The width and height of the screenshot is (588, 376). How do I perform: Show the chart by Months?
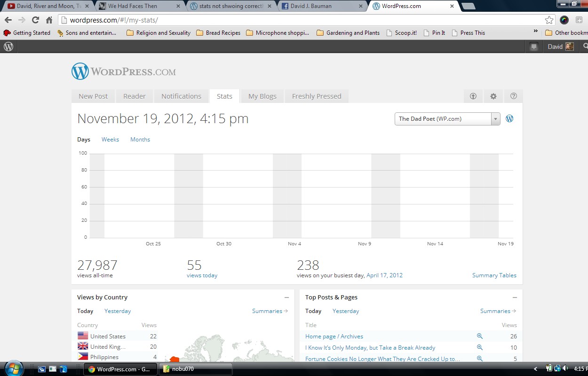[x=140, y=140]
